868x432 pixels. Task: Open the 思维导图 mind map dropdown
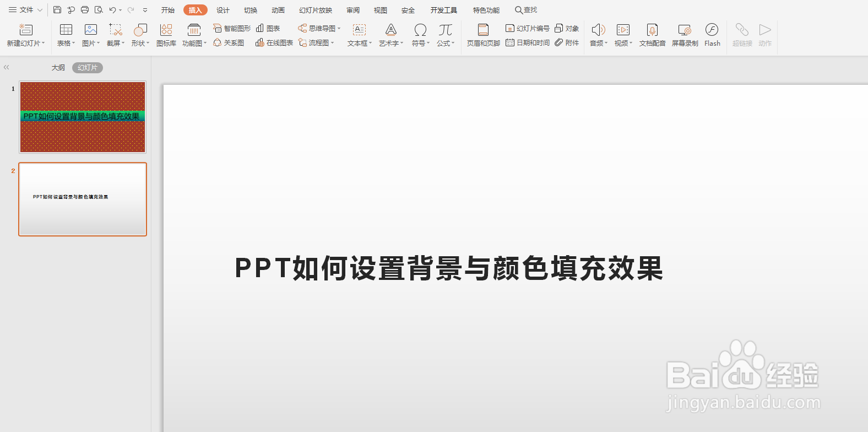tap(319, 28)
